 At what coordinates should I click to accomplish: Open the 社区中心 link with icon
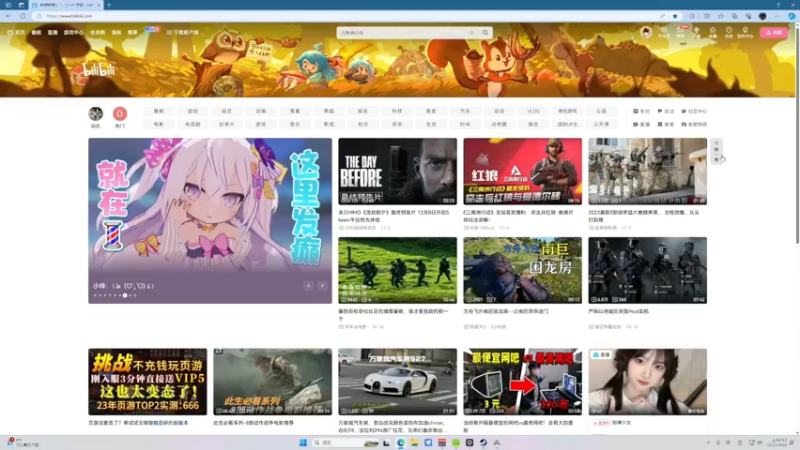tap(694, 111)
